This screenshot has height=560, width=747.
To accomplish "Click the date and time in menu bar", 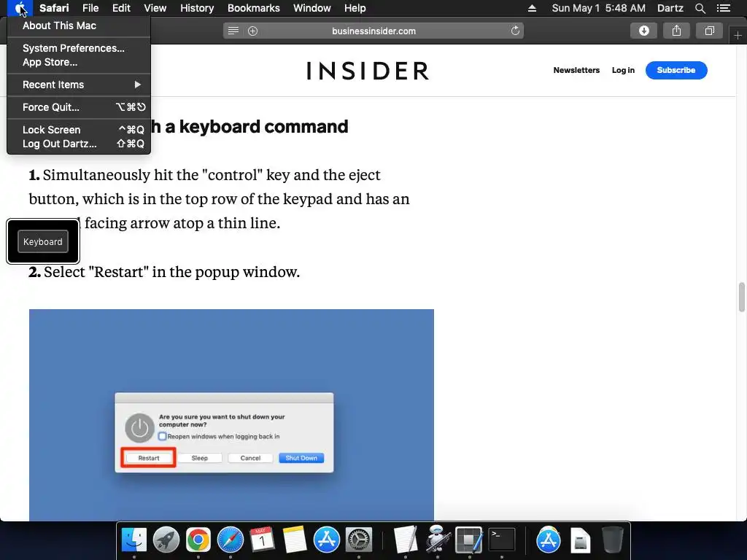I will coord(598,8).
